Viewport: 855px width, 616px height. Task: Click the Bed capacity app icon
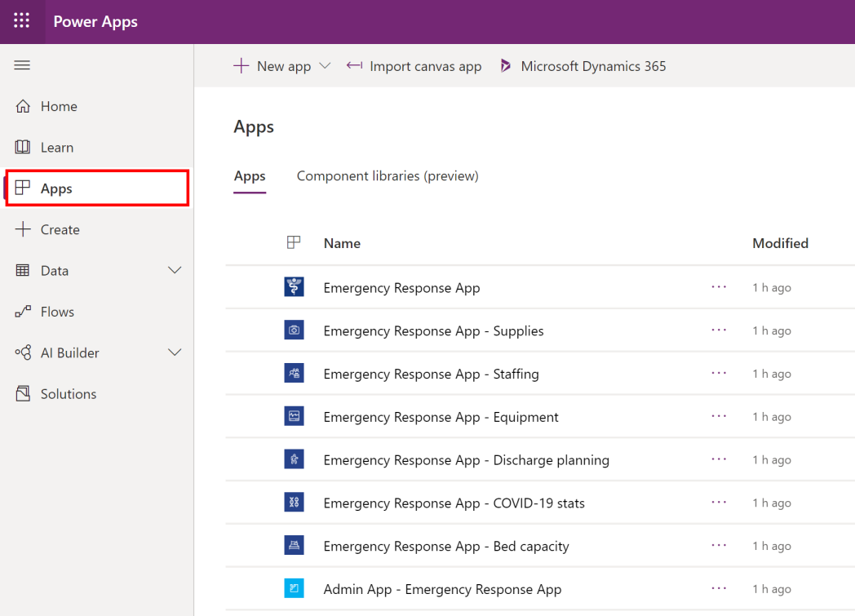click(x=294, y=546)
